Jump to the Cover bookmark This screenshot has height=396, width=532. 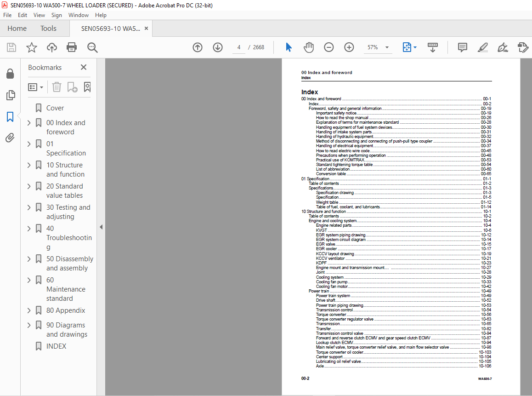(x=55, y=108)
